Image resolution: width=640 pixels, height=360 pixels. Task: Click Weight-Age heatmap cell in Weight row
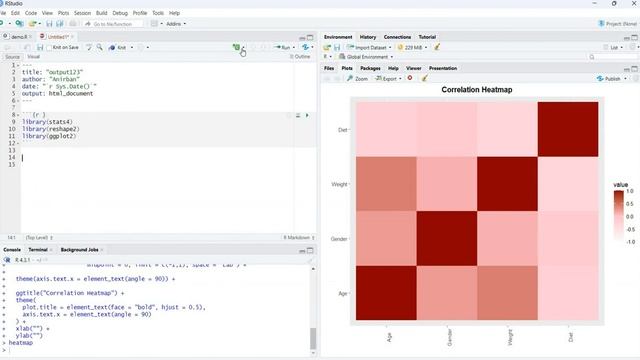click(386, 184)
